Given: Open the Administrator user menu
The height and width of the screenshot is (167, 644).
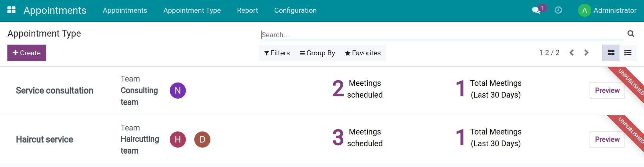Looking at the screenshot, I should pos(607,10).
